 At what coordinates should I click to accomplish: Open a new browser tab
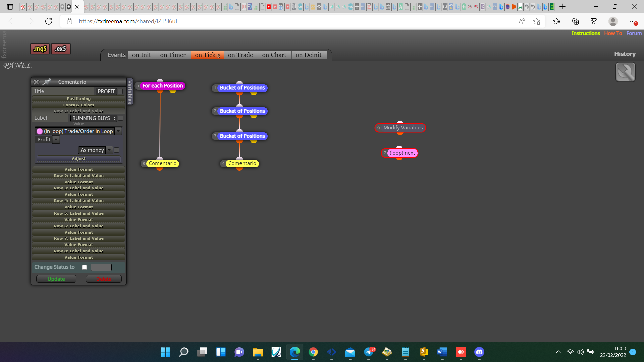point(562,7)
